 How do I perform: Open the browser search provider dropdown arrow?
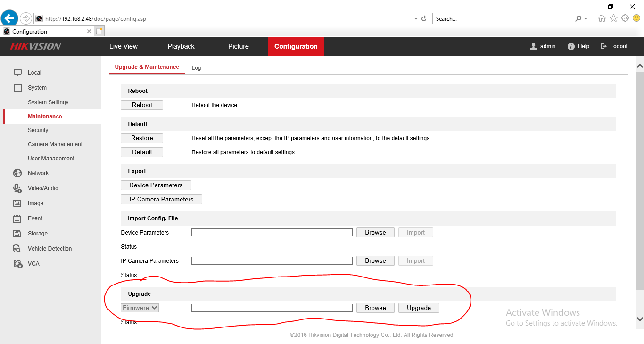point(586,19)
